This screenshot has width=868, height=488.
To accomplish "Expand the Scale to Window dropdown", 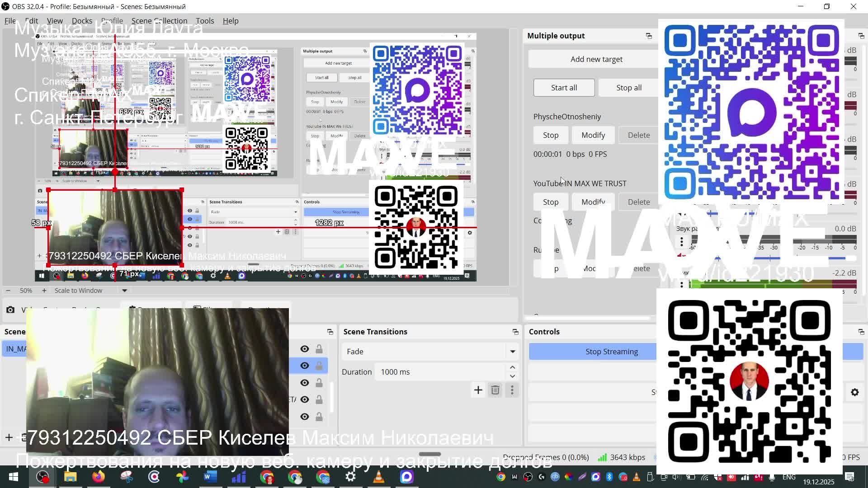I will coord(124,291).
